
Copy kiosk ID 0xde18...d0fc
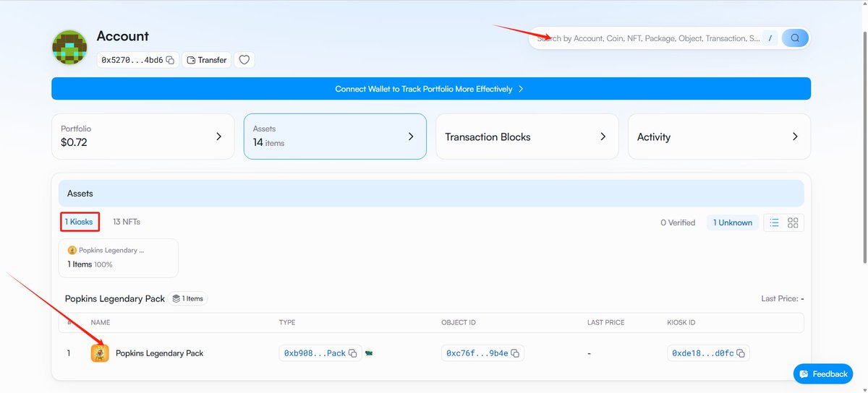point(741,353)
